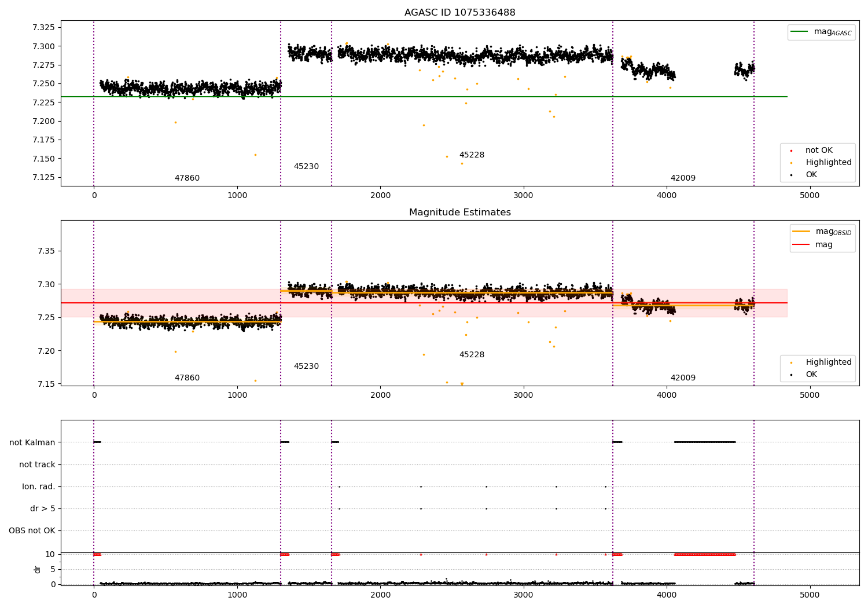
Task: Click the 10 tick on the dr axis
Action: click(50, 555)
